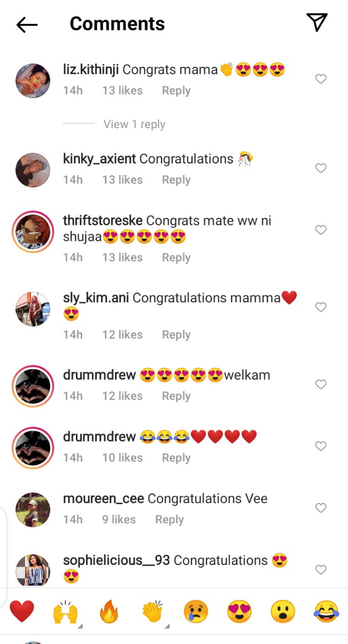Screen dimensions: 348x644
Task: Insert the fire quick emoji
Action: pos(109,612)
